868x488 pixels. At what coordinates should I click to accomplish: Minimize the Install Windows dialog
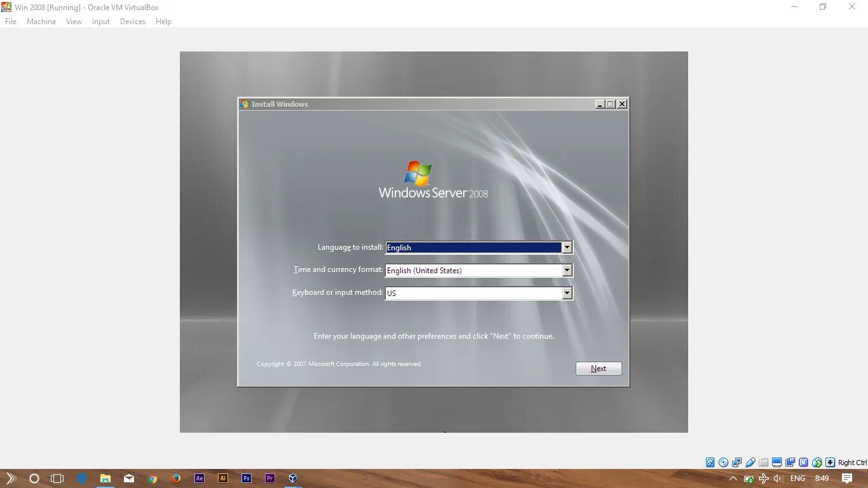[600, 104]
